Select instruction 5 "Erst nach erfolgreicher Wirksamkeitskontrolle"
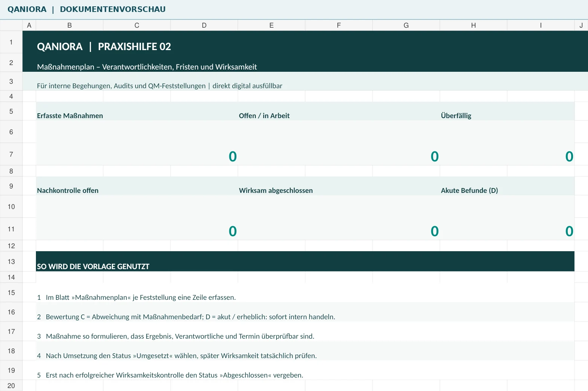 pos(170,375)
